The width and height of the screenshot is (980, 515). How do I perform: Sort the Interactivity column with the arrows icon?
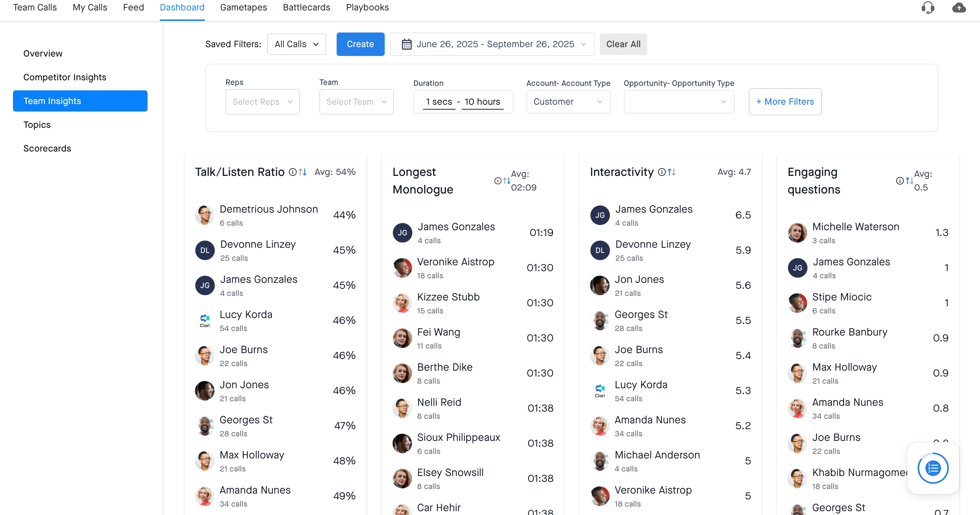[672, 172]
